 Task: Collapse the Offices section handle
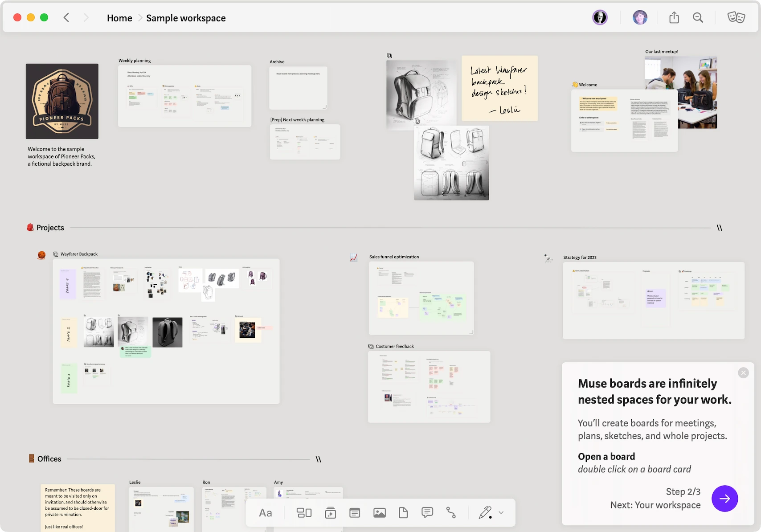[318, 459]
